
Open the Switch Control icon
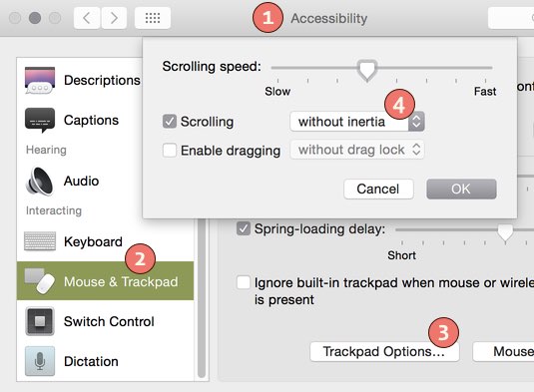pyautogui.click(x=40, y=321)
